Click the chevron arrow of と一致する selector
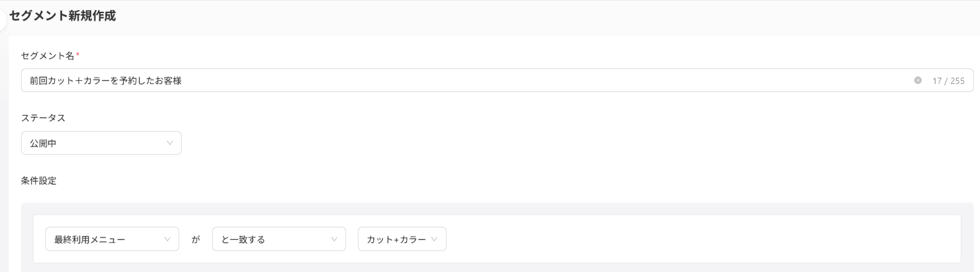The image size is (980, 272). point(334,239)
